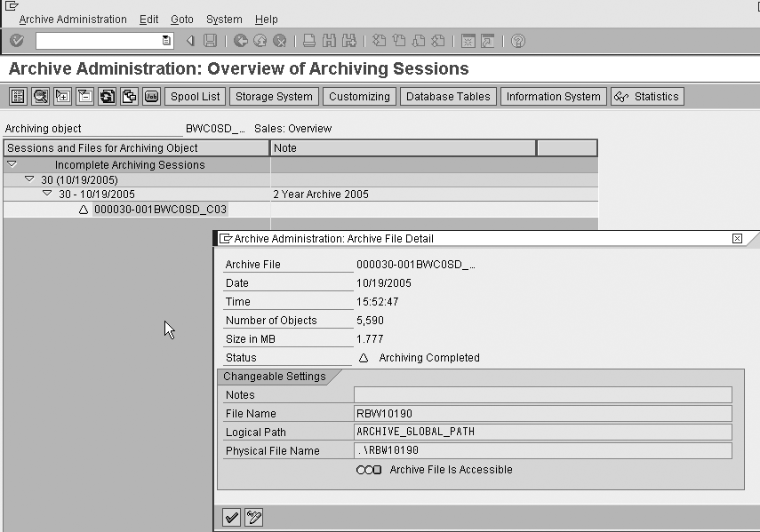Click the Physical File Name field
Screen dimensions: 760x532
(543, 450)
